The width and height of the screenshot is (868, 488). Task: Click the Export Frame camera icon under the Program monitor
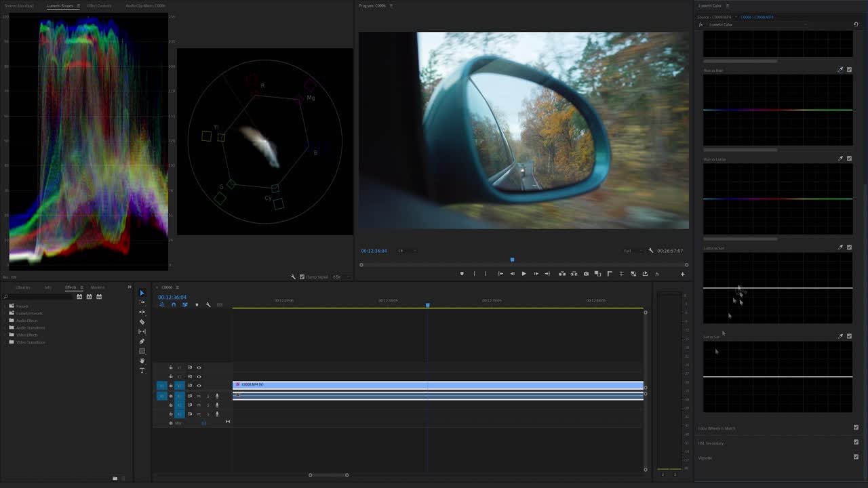[x=586, y=274]
